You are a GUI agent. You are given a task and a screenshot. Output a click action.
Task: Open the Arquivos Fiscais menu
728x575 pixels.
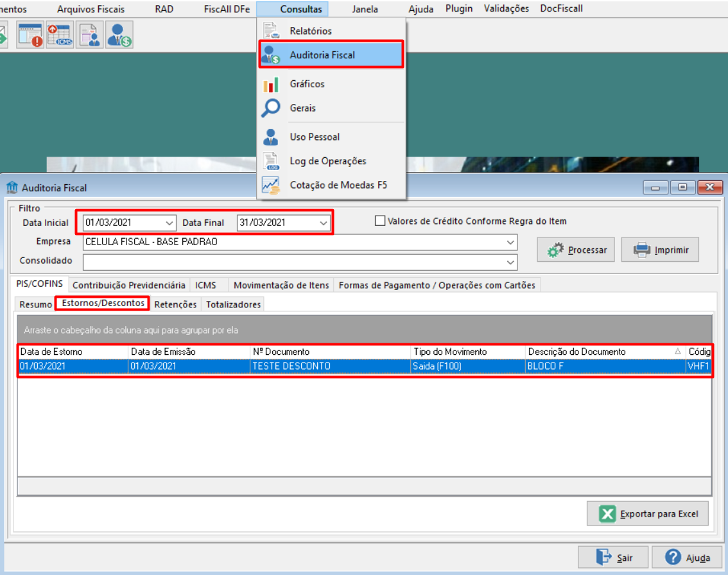(x=91, y=9)
